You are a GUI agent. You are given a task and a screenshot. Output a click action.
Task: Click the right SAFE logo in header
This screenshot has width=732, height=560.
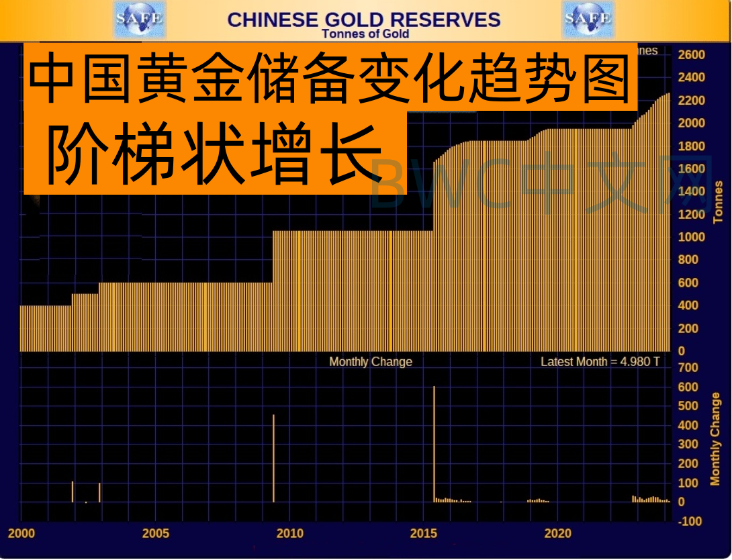tap(588, 19)
